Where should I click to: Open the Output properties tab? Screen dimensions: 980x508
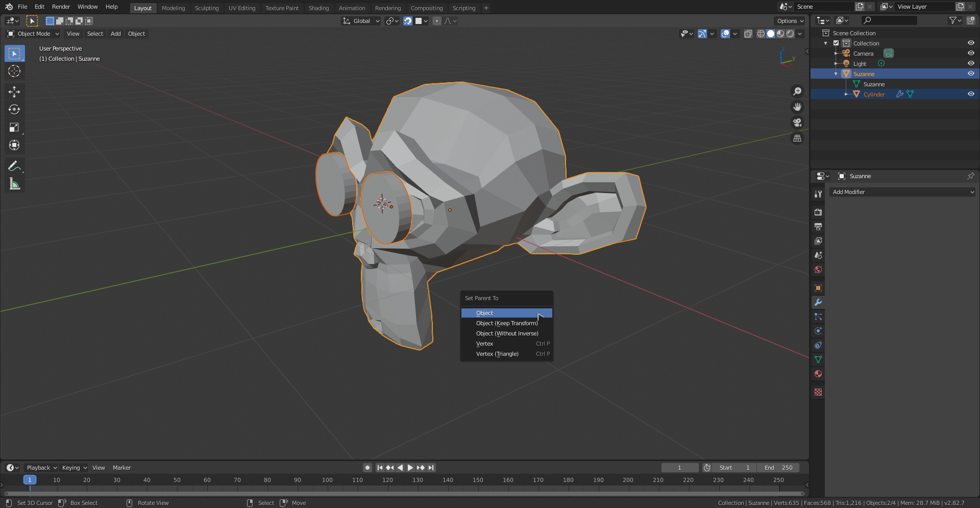pyautogui.click(x=818, y=227)
